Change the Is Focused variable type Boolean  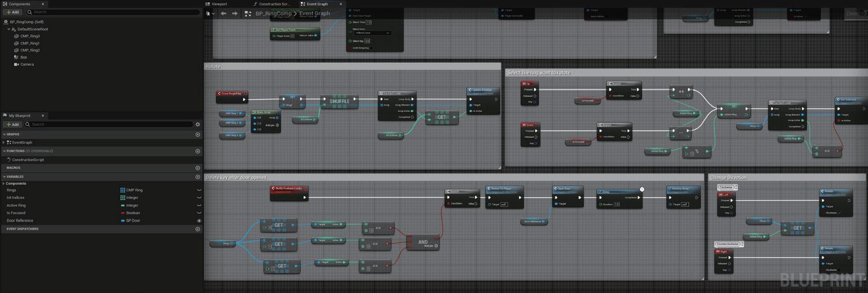tap(130, 213)
